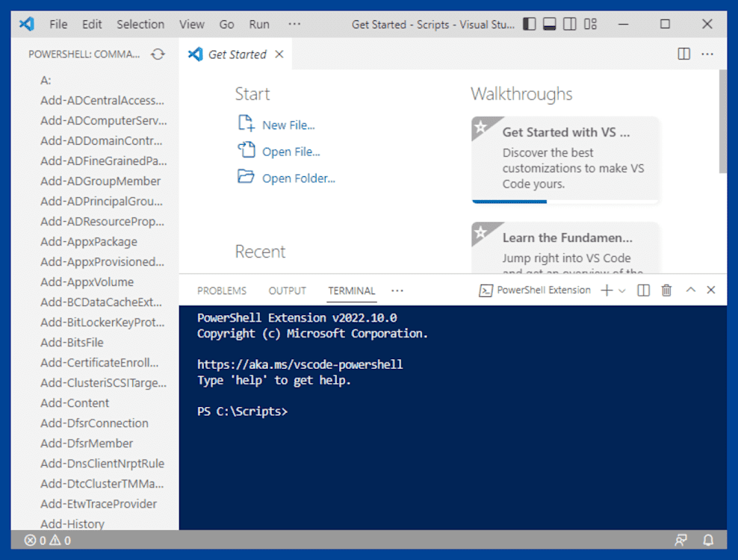The width and height of the screenshot is (738, 560).
Task: Open a new terminal with the plus icon
Action: click(607, 290)
